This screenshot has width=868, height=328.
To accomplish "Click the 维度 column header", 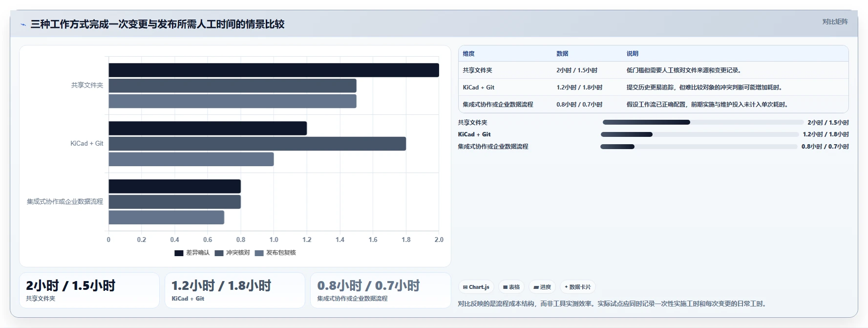I will pyautogui.click(x=468, y=54).
